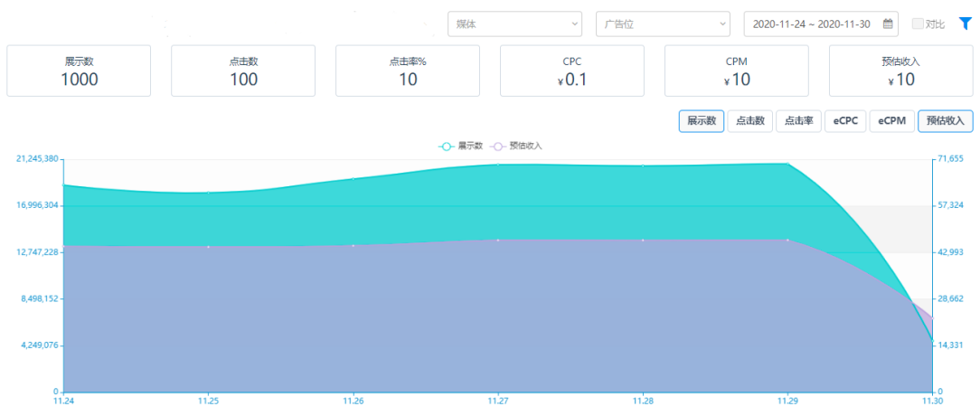Click the CPM summary card
Image resolution: width=980 pixels, height=416 pixels.
coord(737,71)
